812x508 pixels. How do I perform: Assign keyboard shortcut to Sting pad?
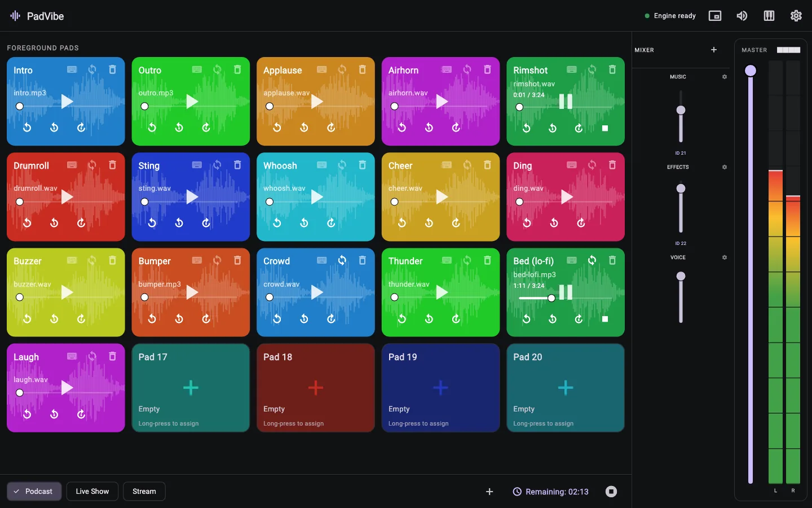point(197,165)
